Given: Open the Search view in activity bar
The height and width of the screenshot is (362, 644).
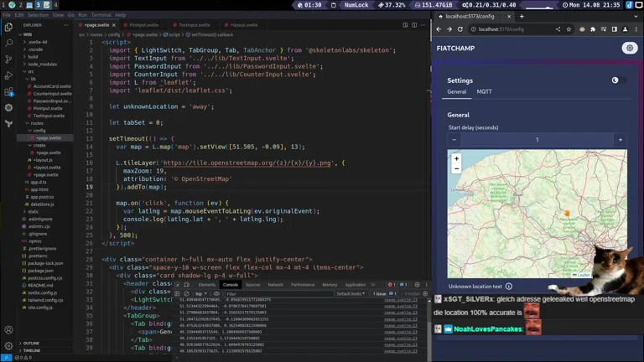Looking at the screenshot, I should (x=8, y=43).
